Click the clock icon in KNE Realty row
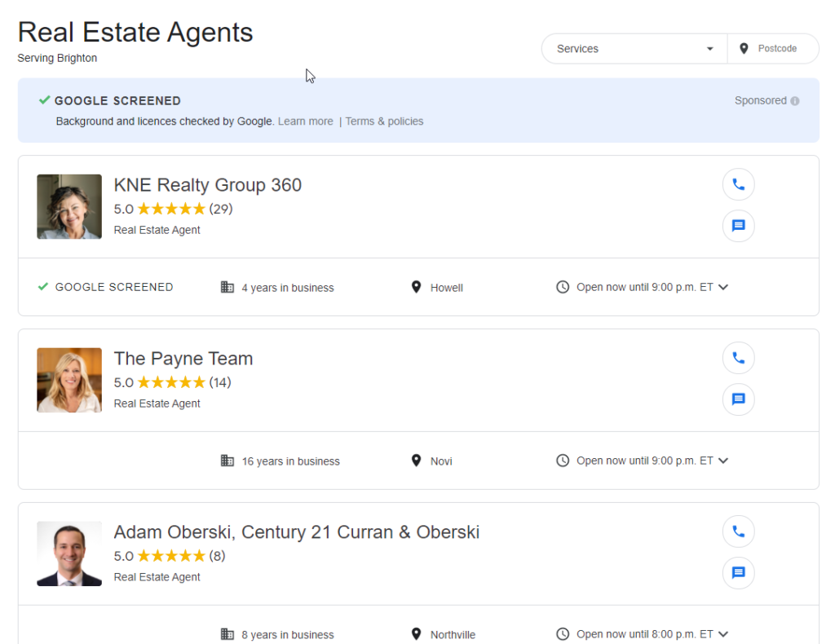Viewport: 835px width, 644px height. point(563,287)
